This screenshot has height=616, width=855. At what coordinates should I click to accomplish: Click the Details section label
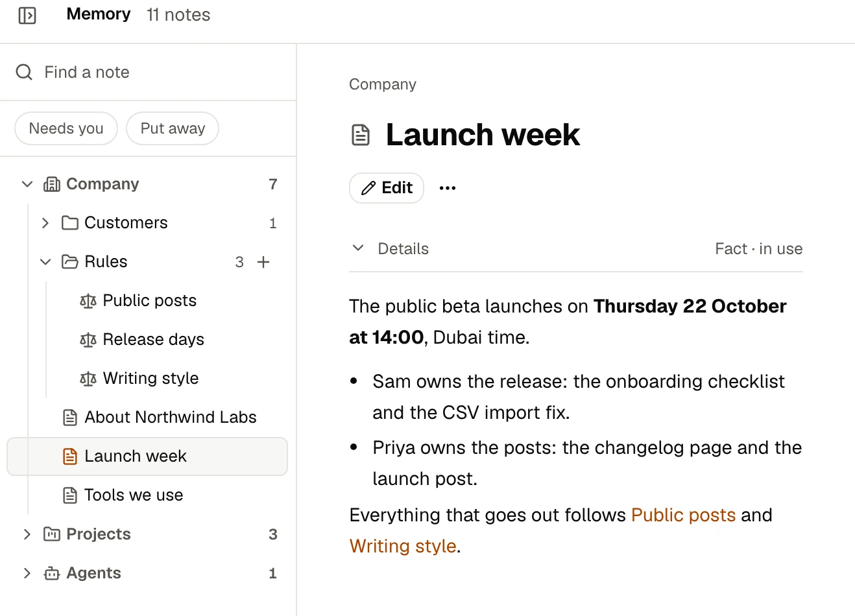pos(403,248)
